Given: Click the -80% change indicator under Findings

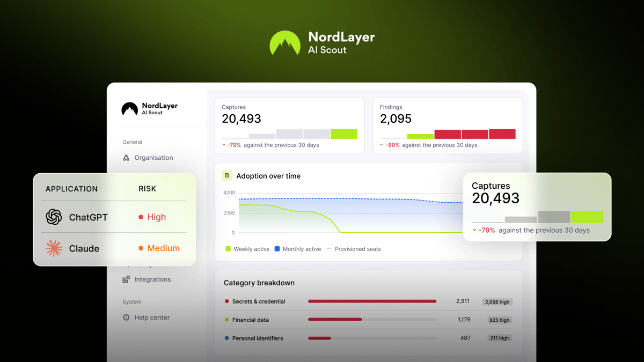Looking at the screenshot, I should click(390, 145).
